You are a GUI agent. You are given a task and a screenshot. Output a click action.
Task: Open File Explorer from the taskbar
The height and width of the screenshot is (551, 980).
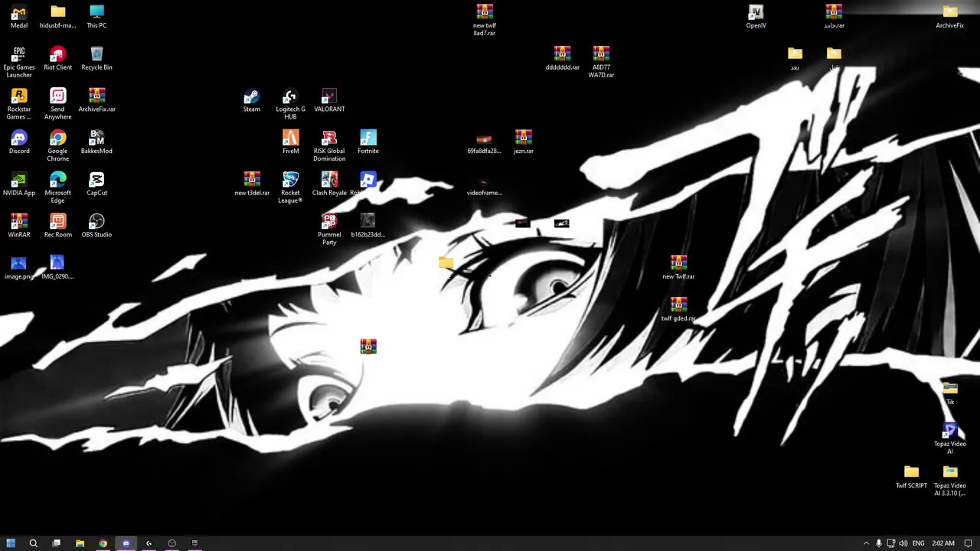pyautogui.click(x=80, y=543)
